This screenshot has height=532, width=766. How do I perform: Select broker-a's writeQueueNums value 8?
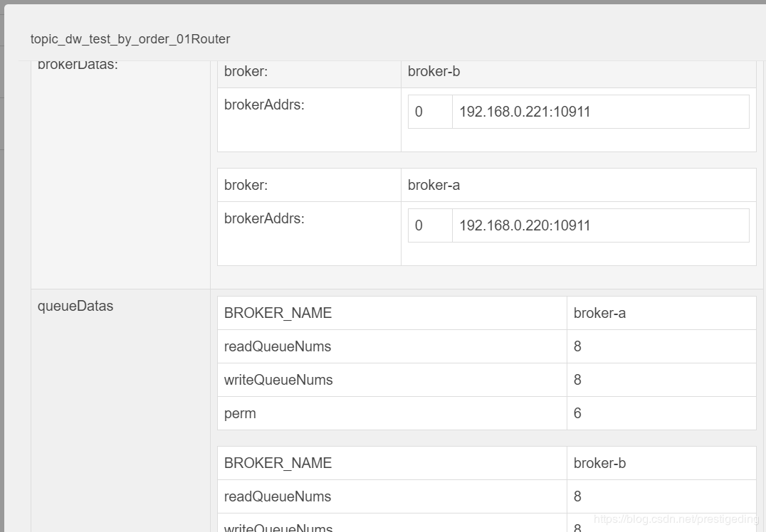[x=577, y=380]
